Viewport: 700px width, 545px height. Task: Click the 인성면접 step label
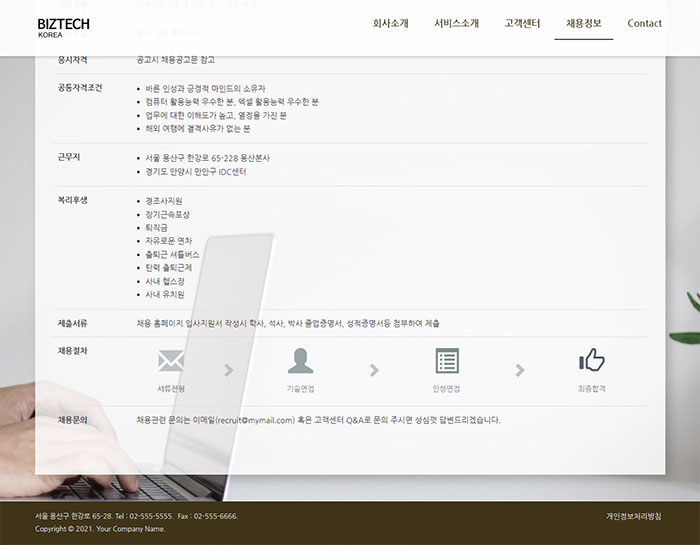[x=446, y=389]
